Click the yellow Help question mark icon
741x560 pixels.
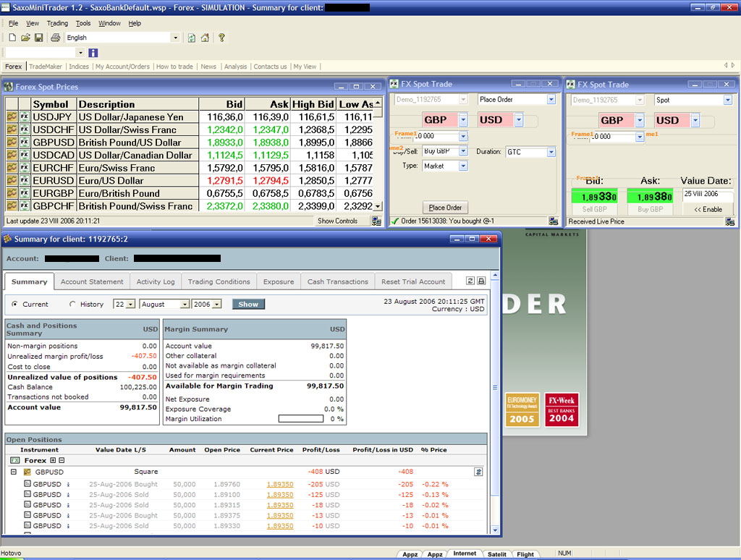[221, 38]
